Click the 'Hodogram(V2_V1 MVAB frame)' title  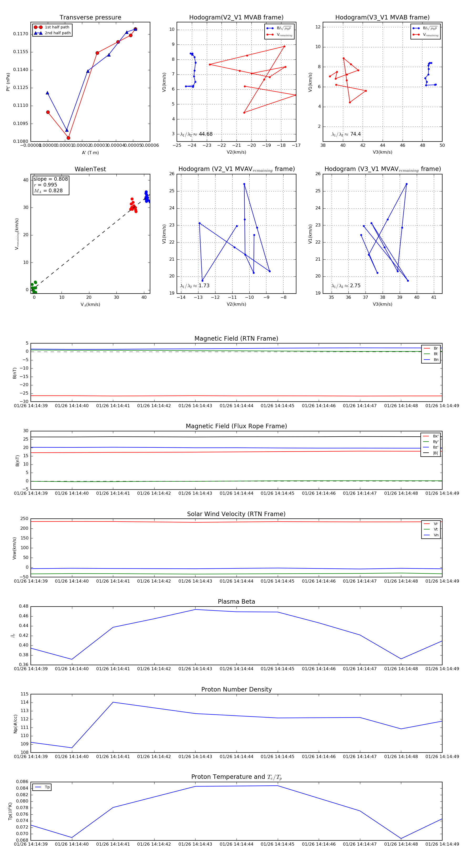point(236,18)
